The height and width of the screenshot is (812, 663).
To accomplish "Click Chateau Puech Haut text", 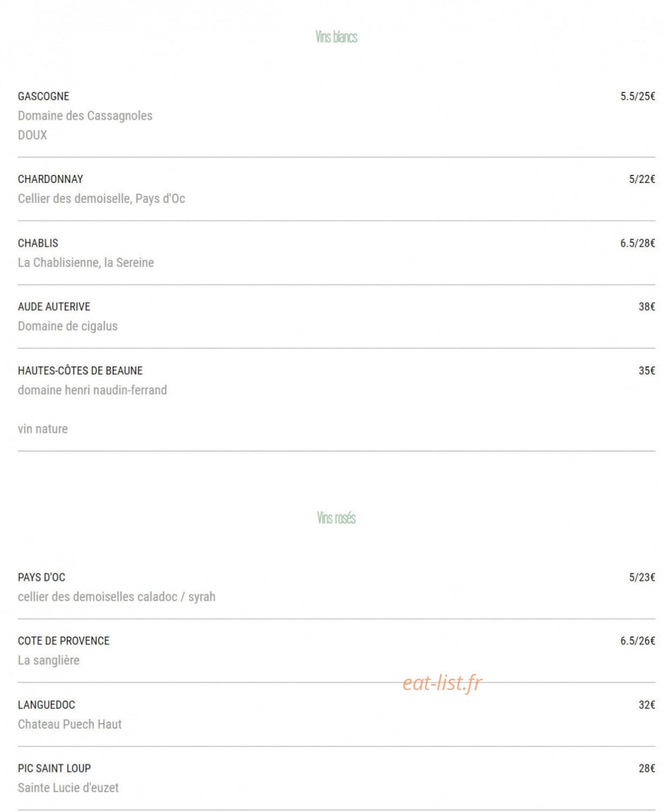I will [x=70, y=724].
